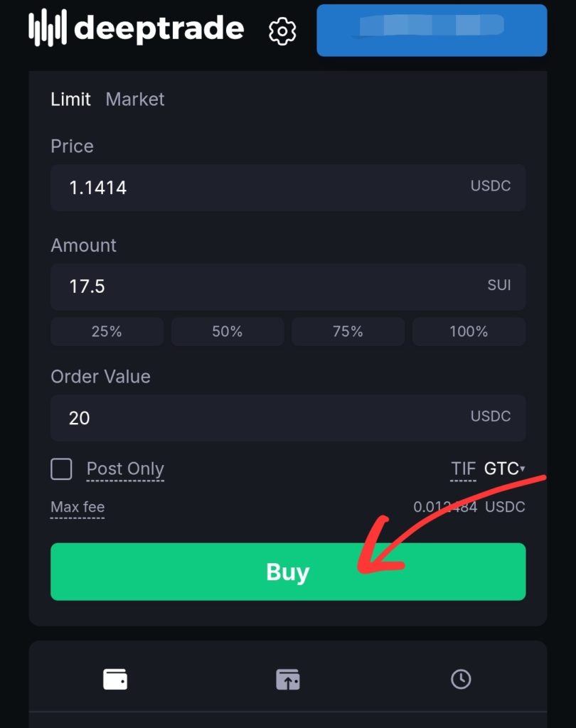Expand the GTC time-in-force dropdown
The width and height of the screenshot is (576, 728).
504,469
